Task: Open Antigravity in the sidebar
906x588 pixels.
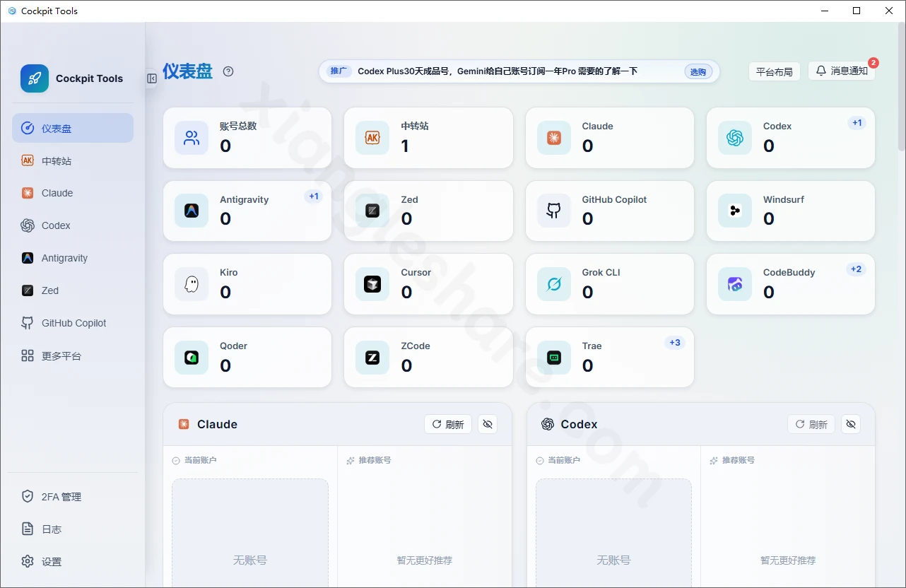Action: coord(73,258)
